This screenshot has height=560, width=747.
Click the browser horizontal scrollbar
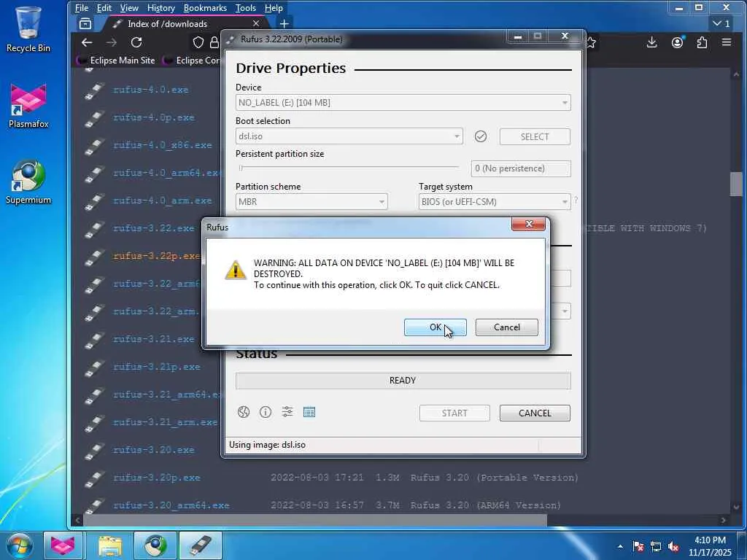[315, 521]
